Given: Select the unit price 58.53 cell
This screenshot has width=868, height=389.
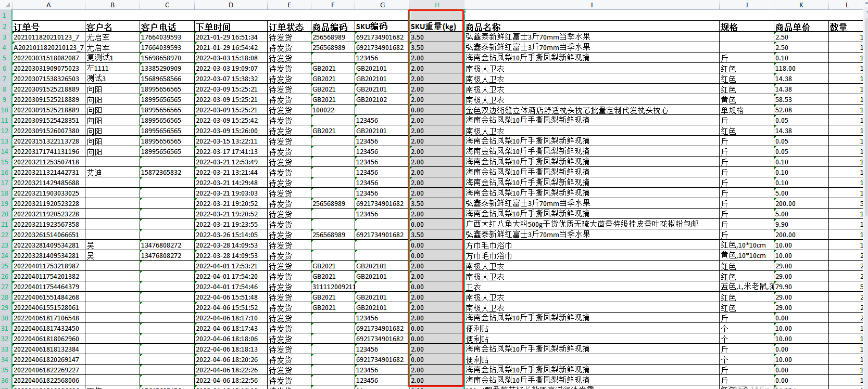Looking at the screenshot, I should (x=800, y=100).
